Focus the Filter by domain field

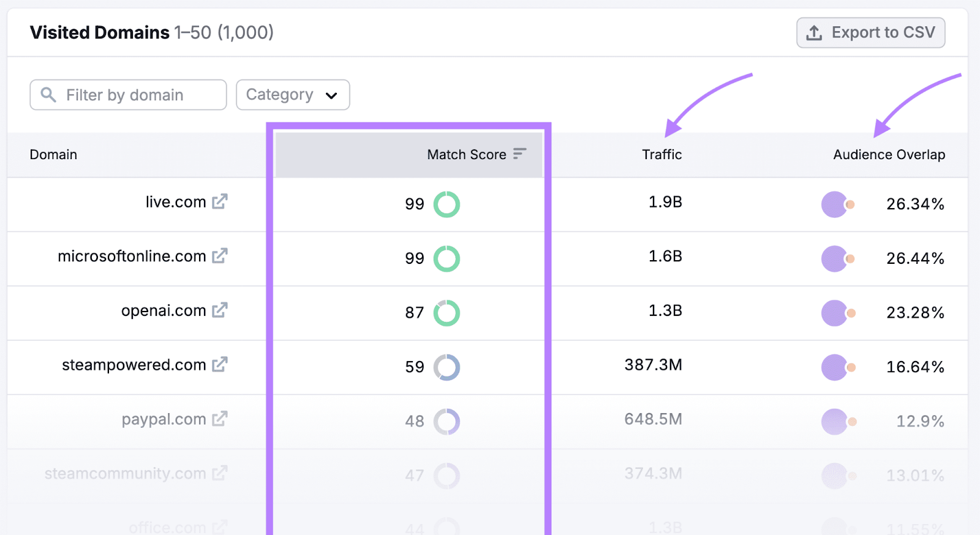tap(128, 95)
